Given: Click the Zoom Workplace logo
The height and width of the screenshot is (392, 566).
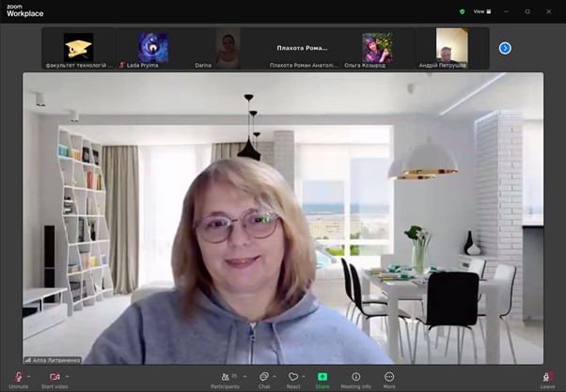Looking at the screenshot, I should point(24,10).
